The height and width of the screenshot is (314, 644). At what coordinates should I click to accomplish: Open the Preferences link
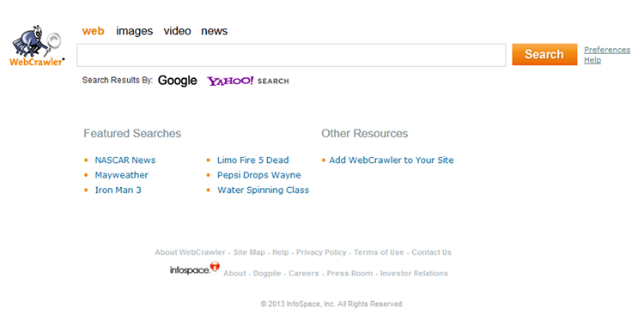tap(607, 50)
